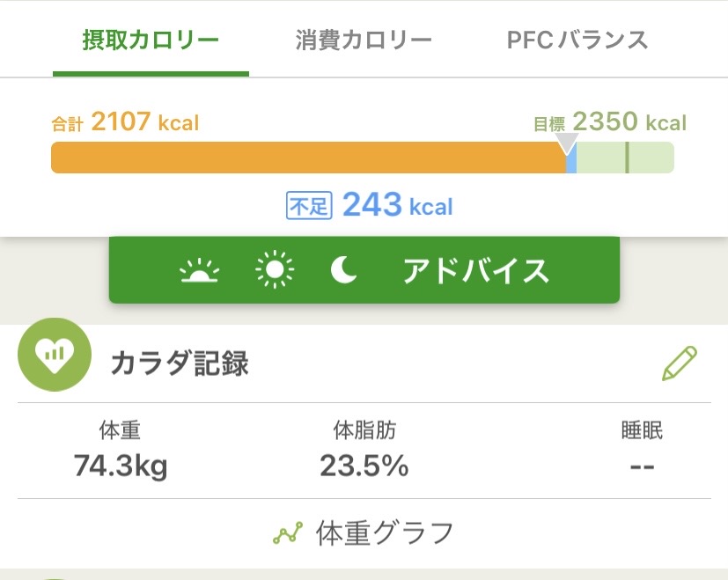Tap the gray triangle target marker
The width and height of the screenshot is (728, 580).
tap(568, 143)
